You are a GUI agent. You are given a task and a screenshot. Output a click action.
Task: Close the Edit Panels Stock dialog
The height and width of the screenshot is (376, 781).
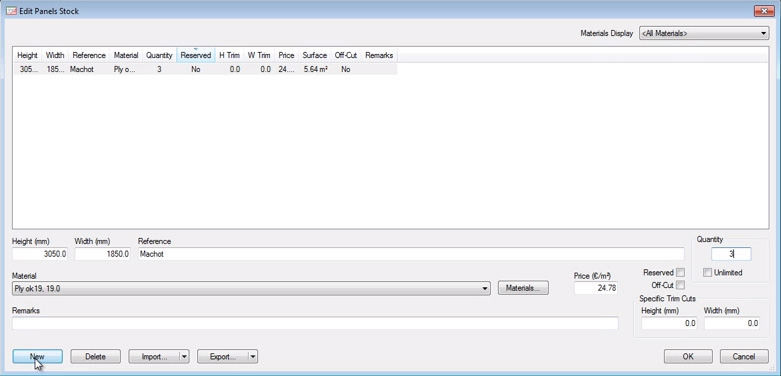pyautogui.click(x=764, y=10)
